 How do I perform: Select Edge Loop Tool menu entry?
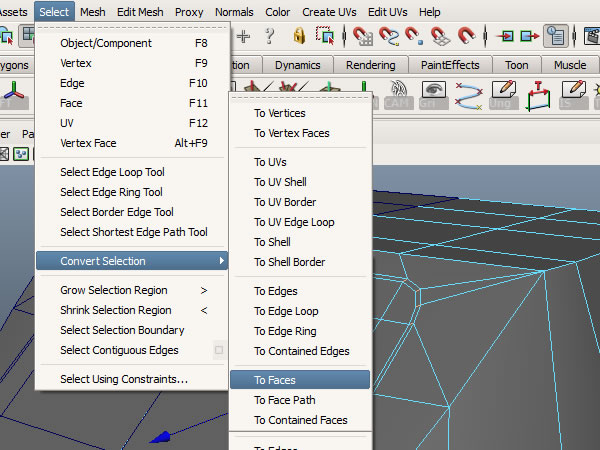point(112,172)
